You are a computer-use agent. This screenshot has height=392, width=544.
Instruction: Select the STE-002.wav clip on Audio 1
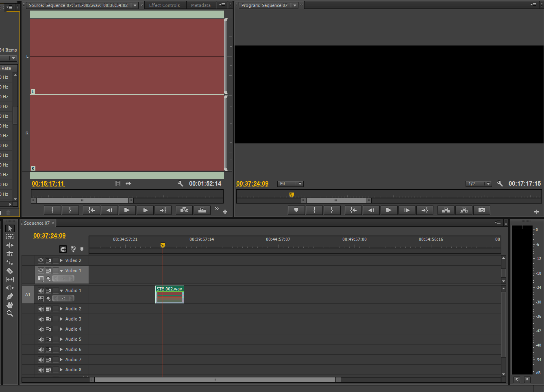pos(170,295)
